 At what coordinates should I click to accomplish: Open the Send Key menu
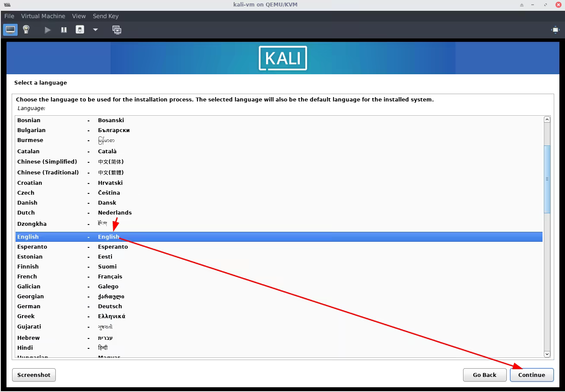pyautogui.click(x=105, y=16)
